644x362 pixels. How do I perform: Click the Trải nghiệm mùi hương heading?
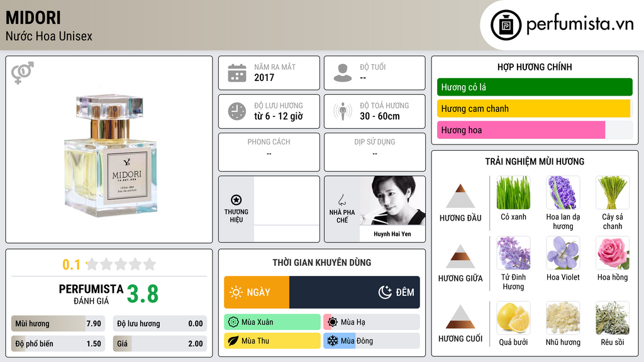coord(535,162)
